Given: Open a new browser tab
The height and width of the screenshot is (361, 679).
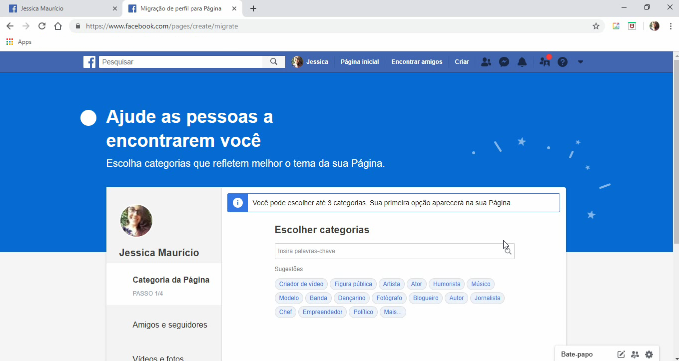Looking at the screenshot, I should [x=253, y=9].
